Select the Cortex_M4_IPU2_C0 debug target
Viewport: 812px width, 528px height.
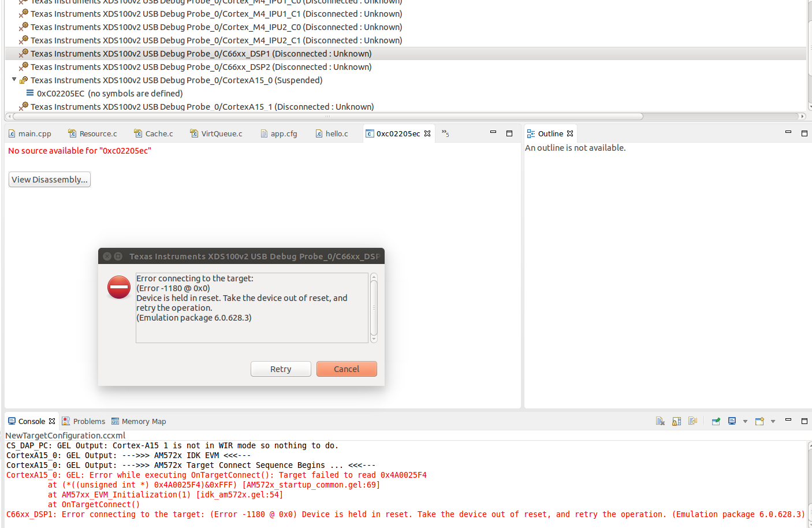(217, 27)
